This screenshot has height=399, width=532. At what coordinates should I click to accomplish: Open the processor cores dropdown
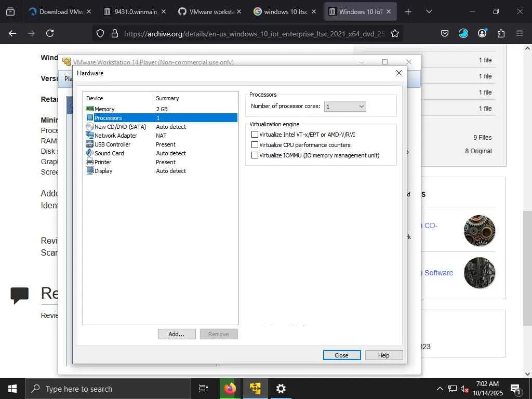345,106
